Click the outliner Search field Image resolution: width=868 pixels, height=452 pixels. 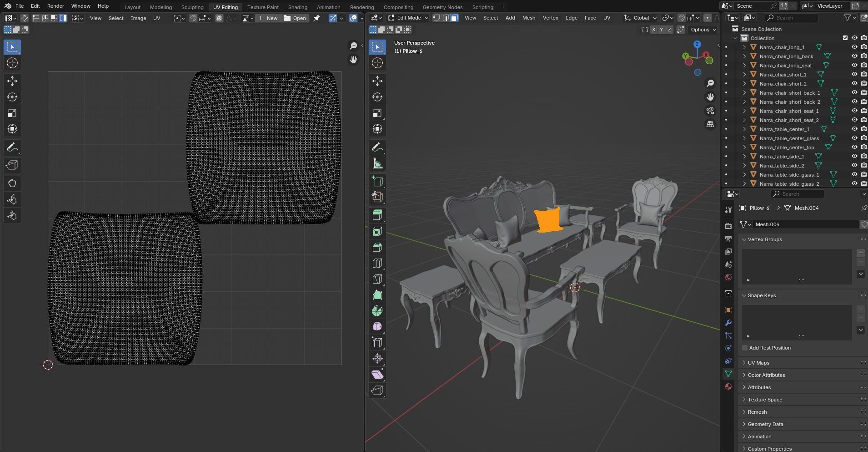(x=791, y=18)
